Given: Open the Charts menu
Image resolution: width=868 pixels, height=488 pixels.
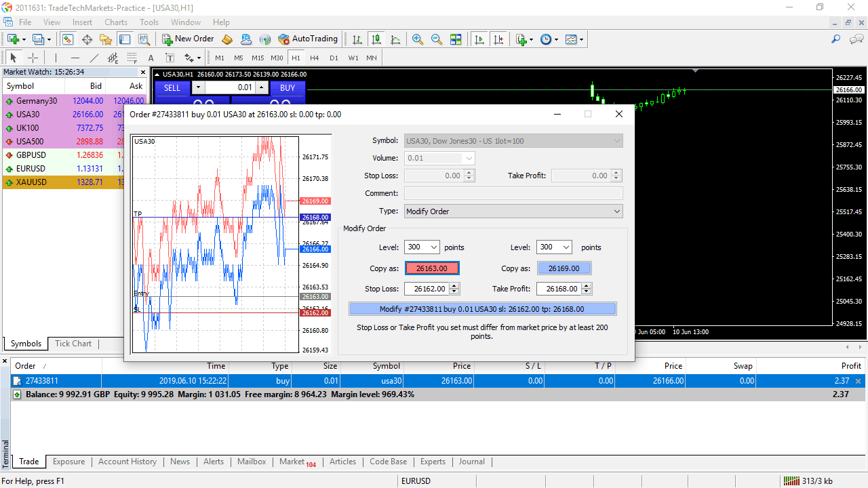Looking at the screenshot, I should tap(116, 22).
